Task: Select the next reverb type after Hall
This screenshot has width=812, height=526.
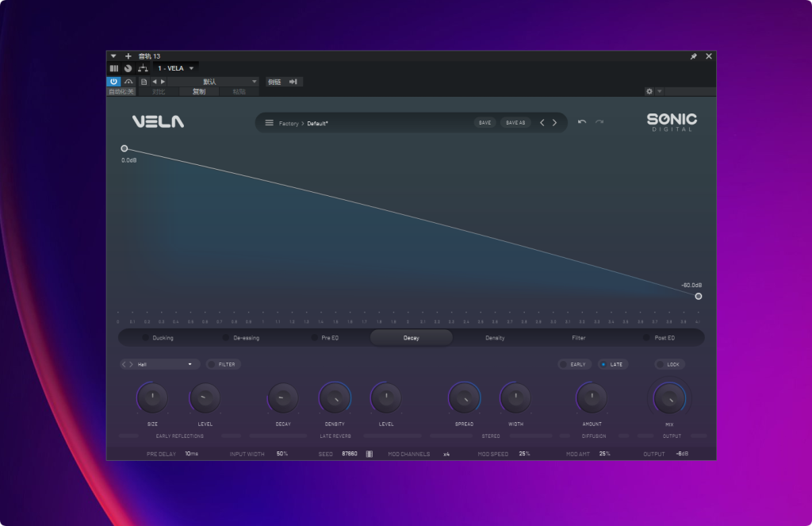Action: click(x=131, y=364)
